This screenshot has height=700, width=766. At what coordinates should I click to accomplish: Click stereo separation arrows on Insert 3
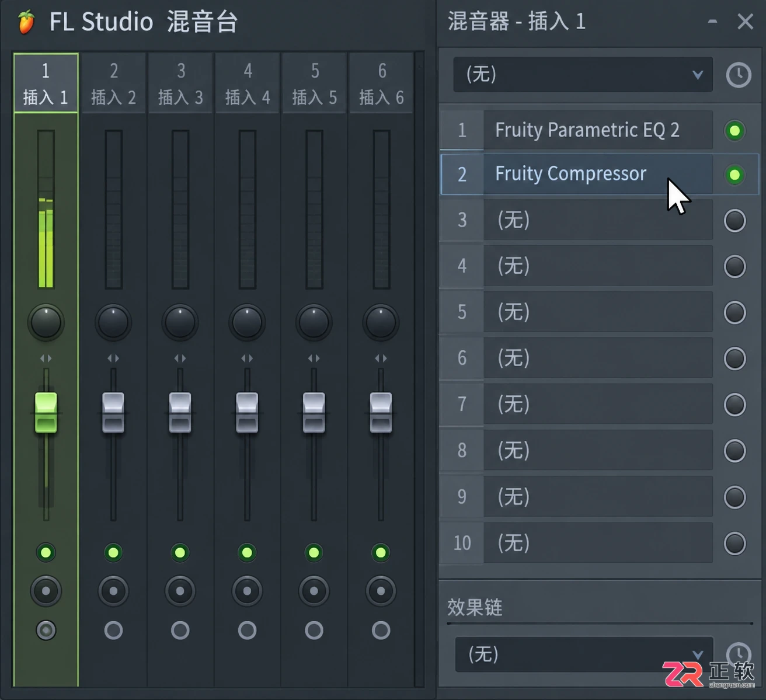click(x=180, y=358)
